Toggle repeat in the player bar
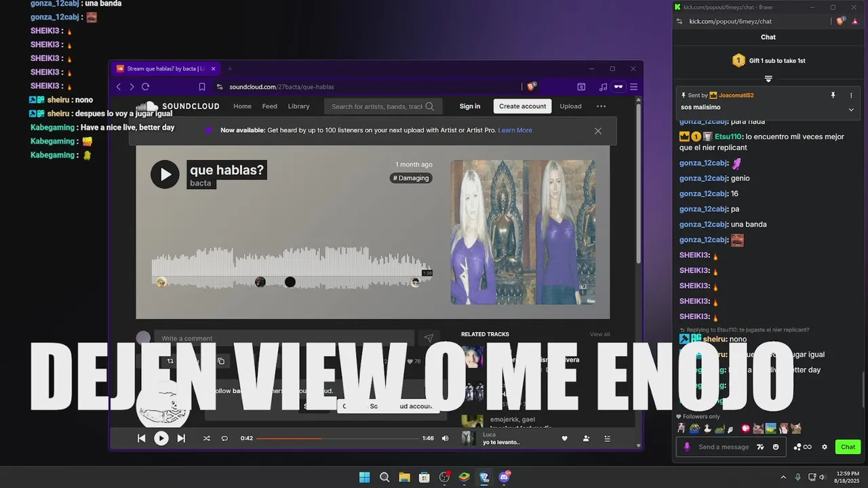868x488 pixels. [x=224, y=439]
